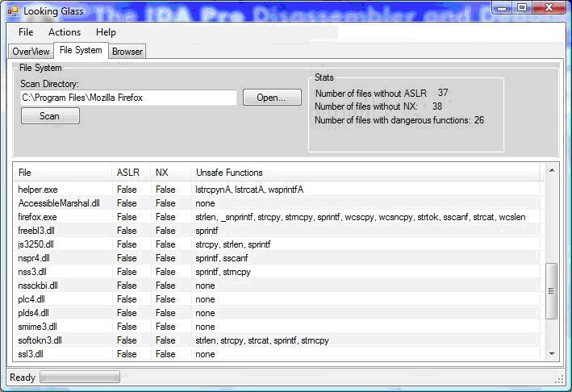Select the nssckbi.dll row
Viewport: 572px width, 392px height.
point(278,286)
